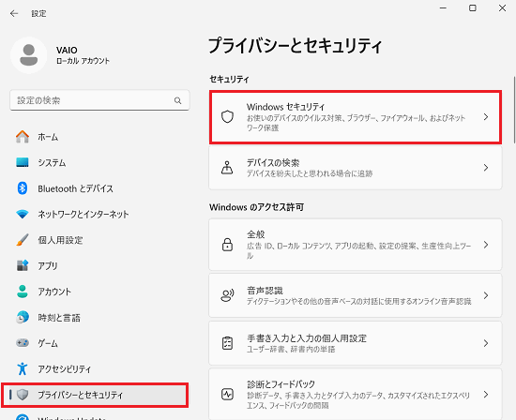Minimize the Settings window
Viewport: 516px width, 420px height.
(x=443, y=7)
